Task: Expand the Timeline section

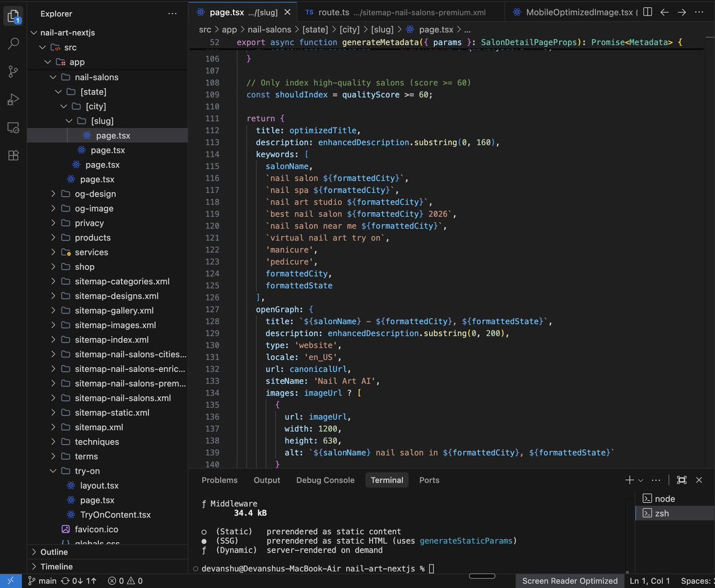Action: tap(108, 567)
